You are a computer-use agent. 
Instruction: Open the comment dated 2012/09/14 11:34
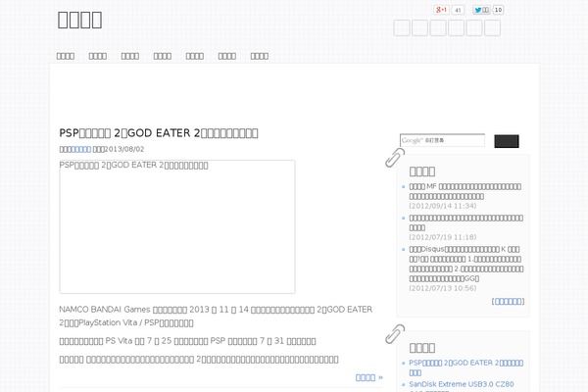tap(465, 191)
